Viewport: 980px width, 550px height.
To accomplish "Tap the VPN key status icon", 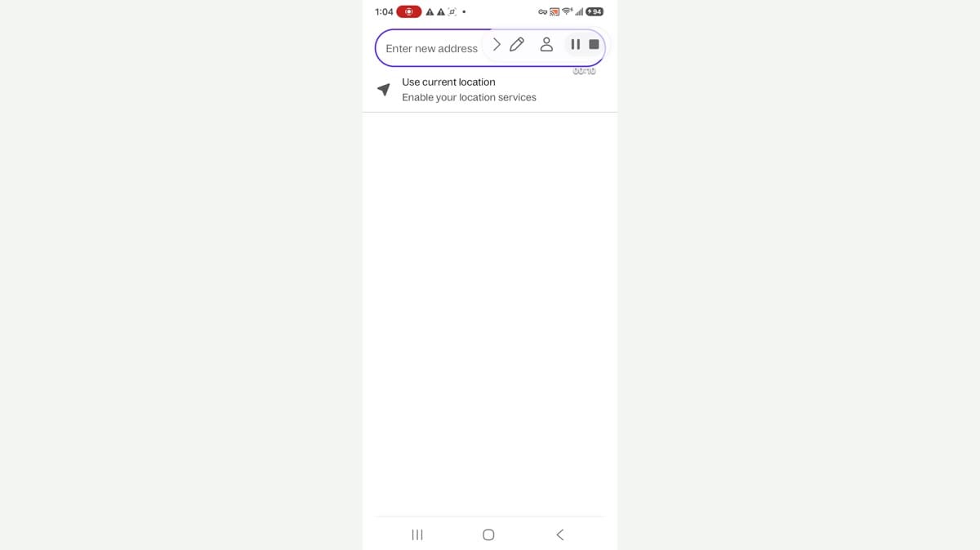I will pyautogui.click(x=542, y=11).
